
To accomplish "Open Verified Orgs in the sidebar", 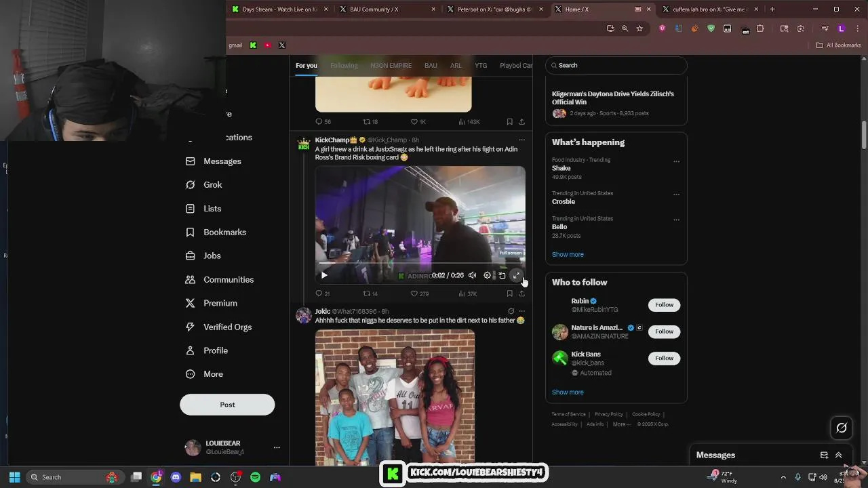I will 218,327.
